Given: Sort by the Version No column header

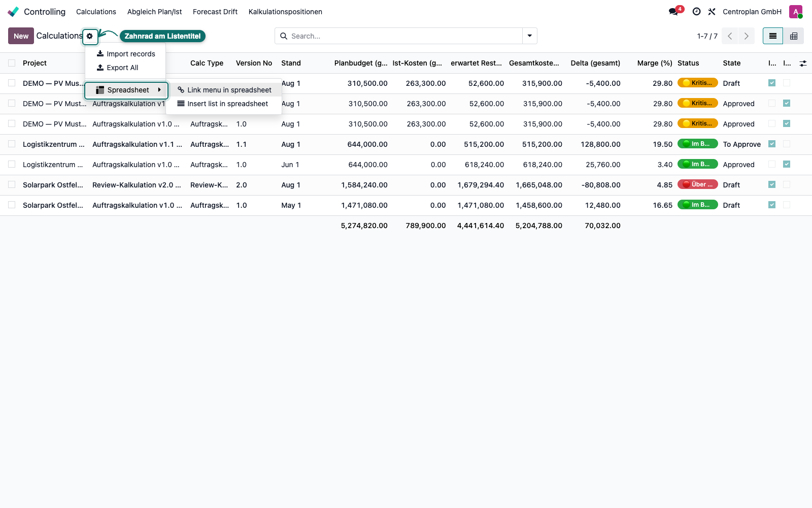Looking at the screenshot, I should click(254, 63).
